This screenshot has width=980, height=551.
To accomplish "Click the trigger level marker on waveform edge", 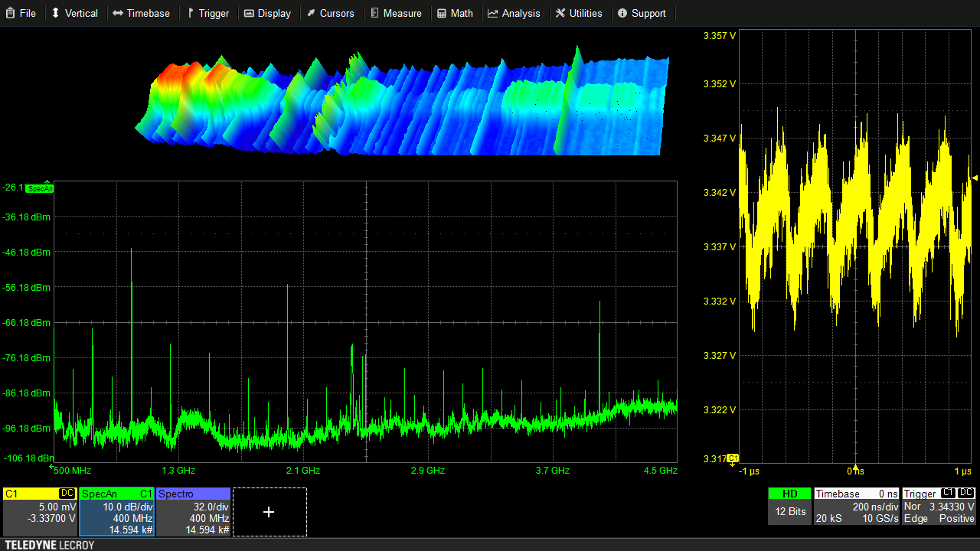I will (975, 178).
